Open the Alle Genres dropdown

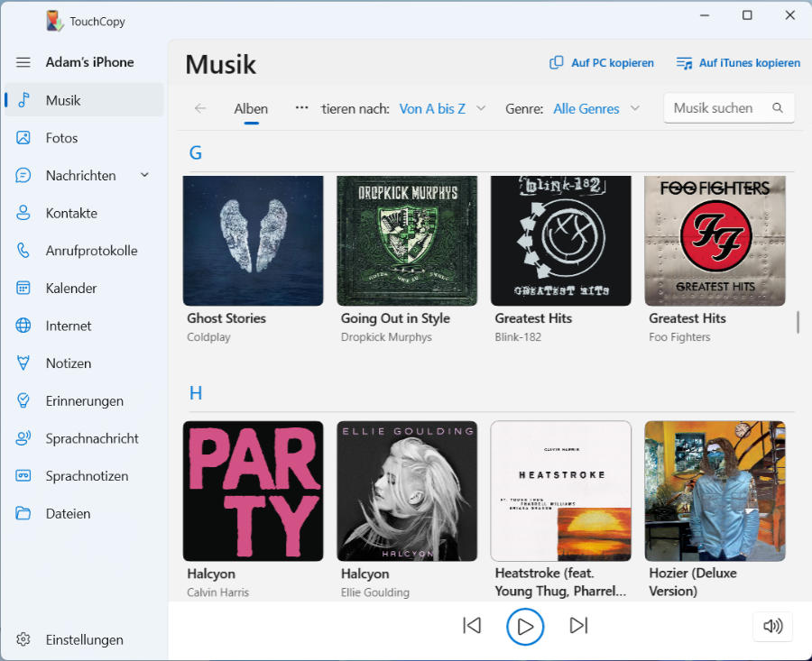[596, 109]
